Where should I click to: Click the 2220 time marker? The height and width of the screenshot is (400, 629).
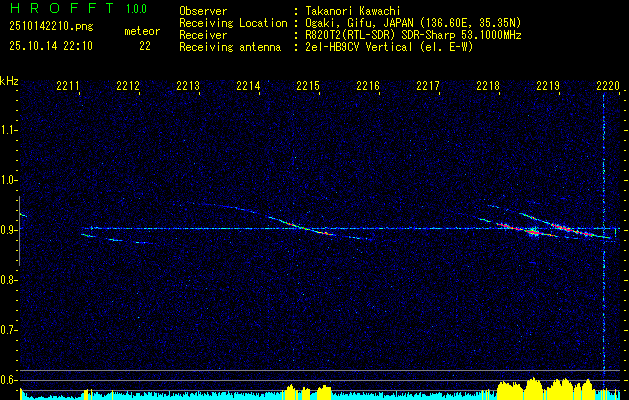tap(608, 85)
